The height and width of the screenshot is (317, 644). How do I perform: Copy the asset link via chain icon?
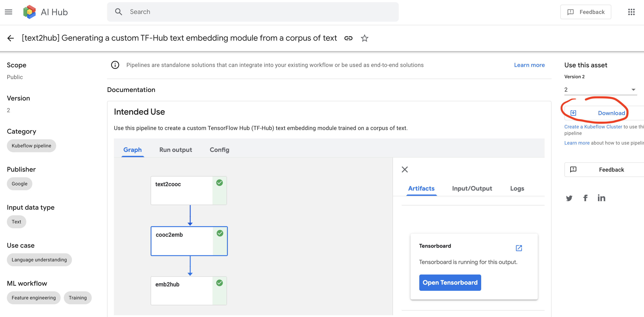pos(348,38)
